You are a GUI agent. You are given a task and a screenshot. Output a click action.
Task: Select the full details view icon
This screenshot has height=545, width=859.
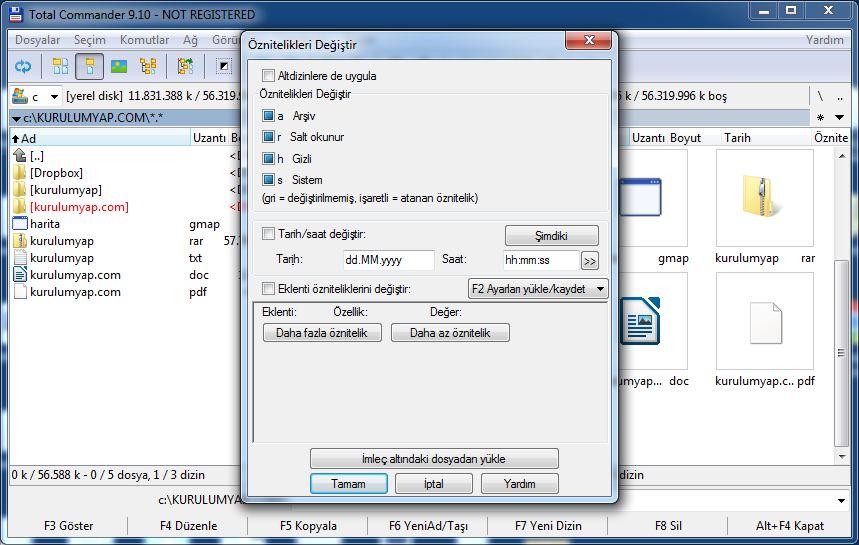pos(89,66)
